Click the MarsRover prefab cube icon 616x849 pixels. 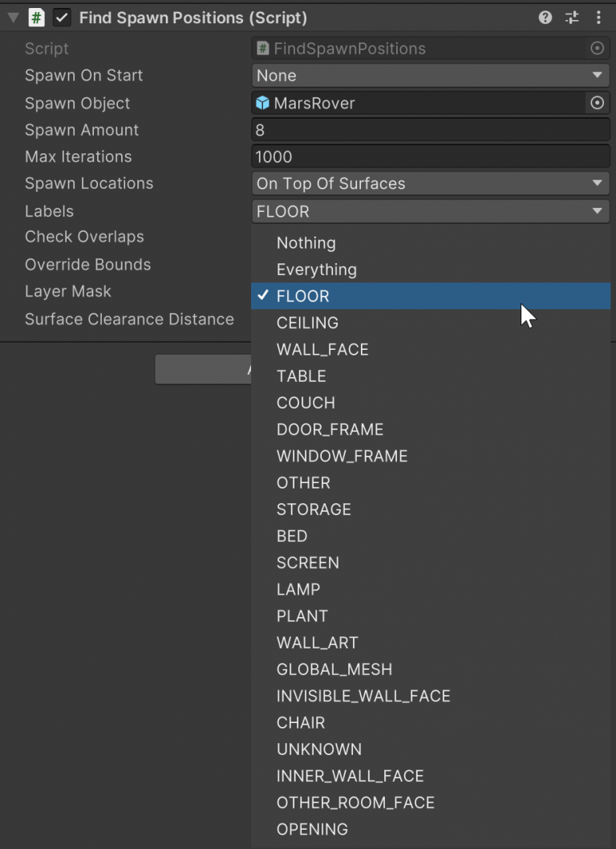point(262,103)
